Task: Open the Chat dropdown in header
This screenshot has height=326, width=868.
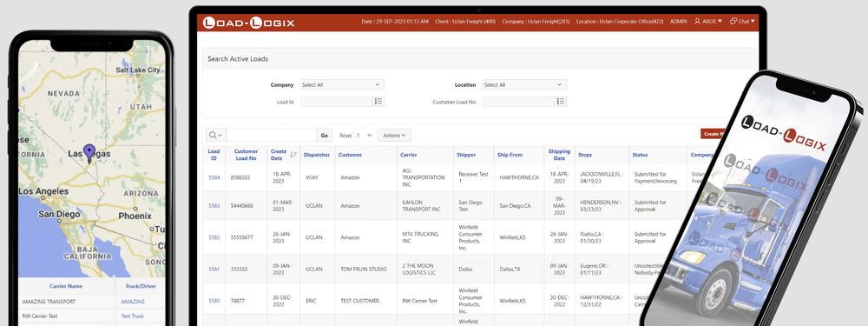Action: point(742,22)
